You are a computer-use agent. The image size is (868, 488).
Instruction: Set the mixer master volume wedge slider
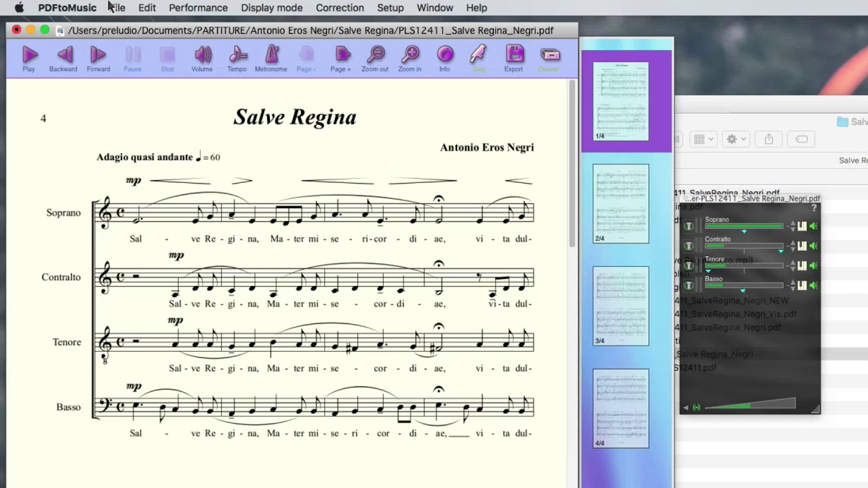[750, 405]
